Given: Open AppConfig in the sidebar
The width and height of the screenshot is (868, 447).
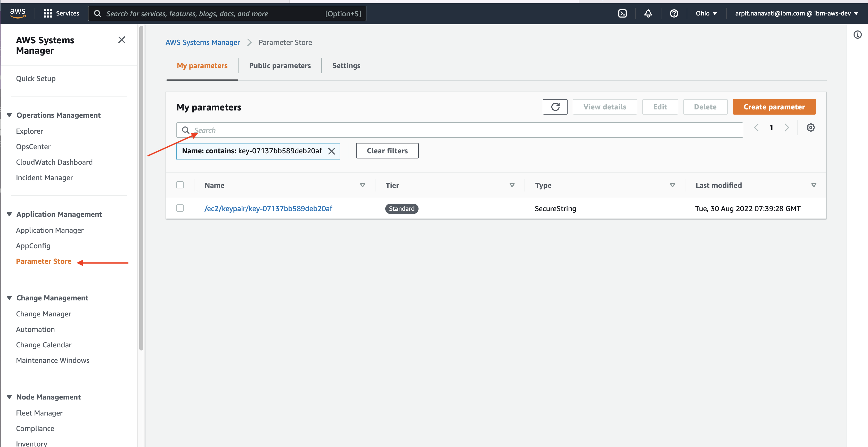Looking at the screenshot, I should click(33, 246).
